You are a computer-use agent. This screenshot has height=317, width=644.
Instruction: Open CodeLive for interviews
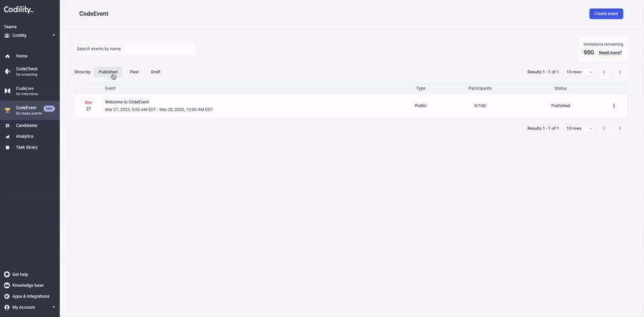27,91
